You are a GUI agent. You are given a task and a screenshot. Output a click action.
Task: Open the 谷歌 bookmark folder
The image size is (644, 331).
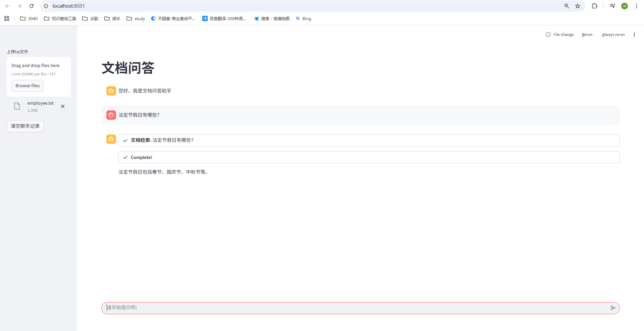pos(90,18)
